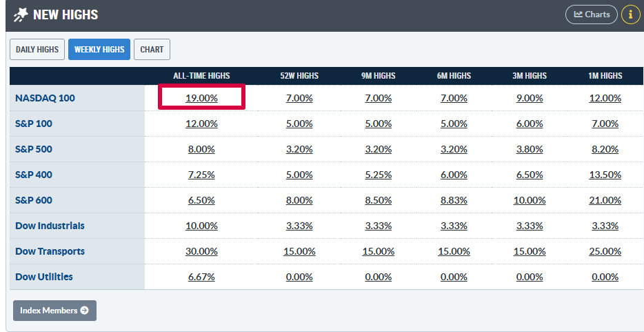Click the Index Members button

point(54,311)
